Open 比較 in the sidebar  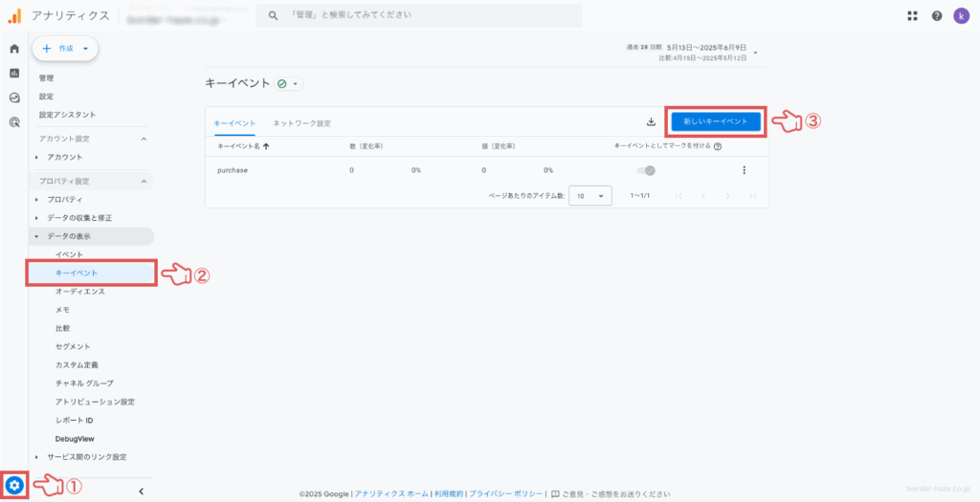(x=62, y=328)
